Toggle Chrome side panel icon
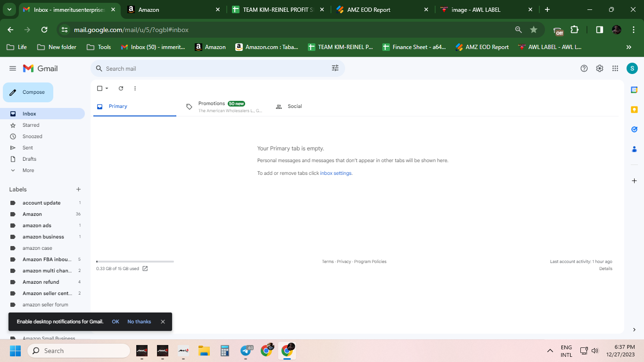The height and width of the screenshot is (362, 644). (x=599, y=30)
